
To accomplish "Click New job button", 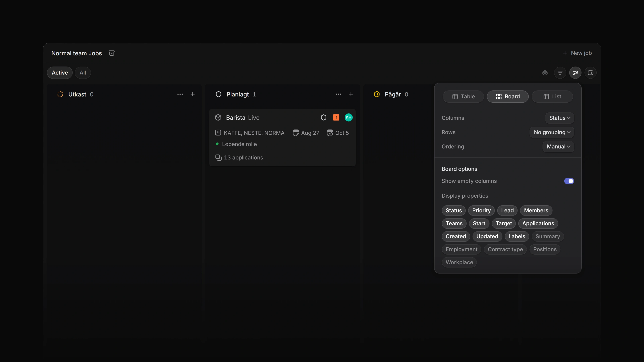I will [577, 53].
